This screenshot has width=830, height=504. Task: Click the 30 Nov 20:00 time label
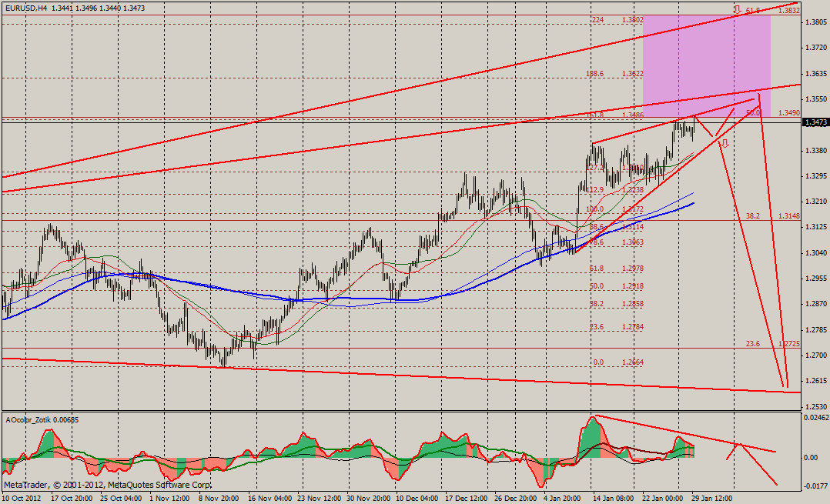[x=368, y=498]
